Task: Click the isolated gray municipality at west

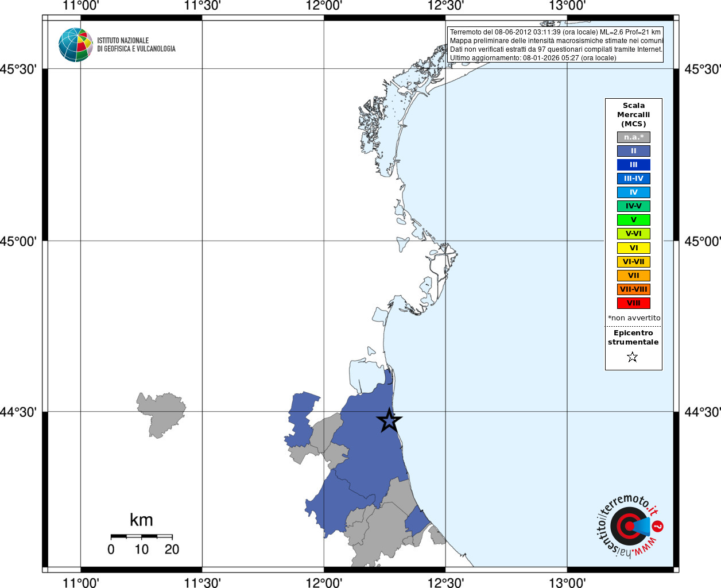Action: (161, 413)
